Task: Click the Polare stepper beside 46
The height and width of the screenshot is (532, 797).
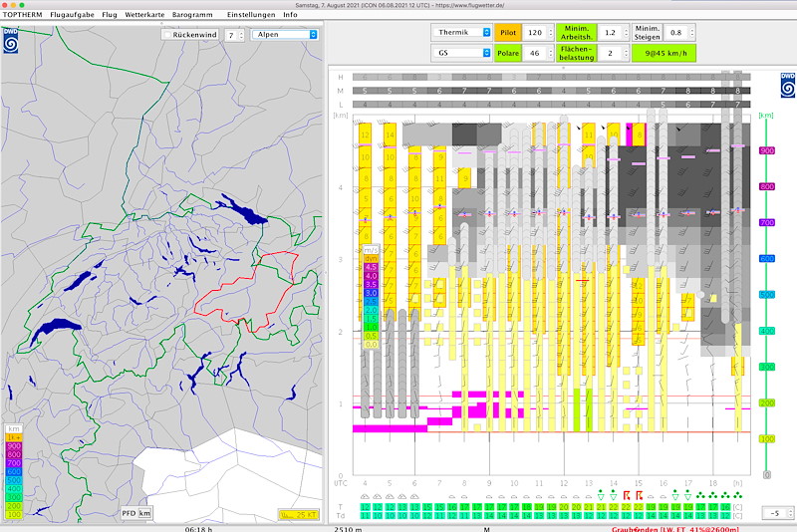Action: [551, 53]
